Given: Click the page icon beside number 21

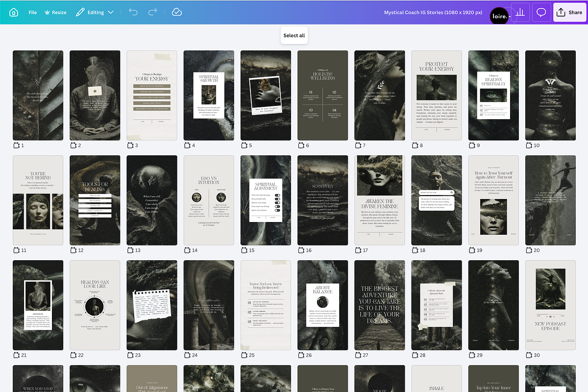Looking at the screenshot, I should (16, 355).
